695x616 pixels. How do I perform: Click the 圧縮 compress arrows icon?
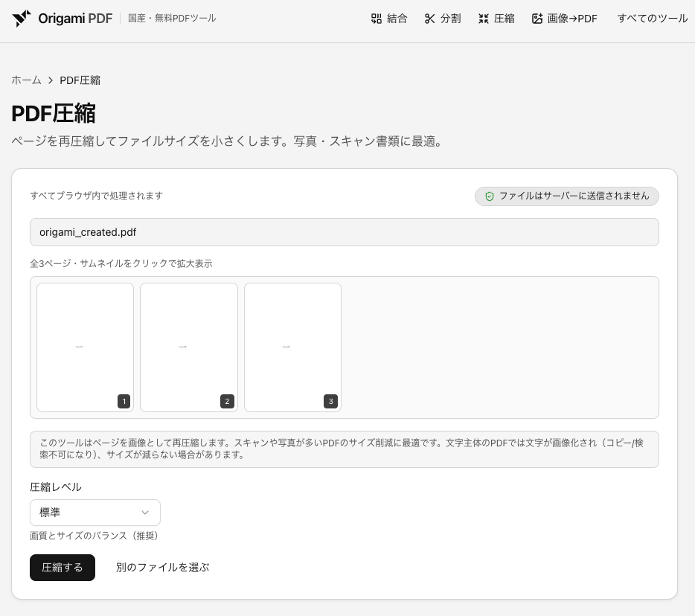(x=484, y=19)
